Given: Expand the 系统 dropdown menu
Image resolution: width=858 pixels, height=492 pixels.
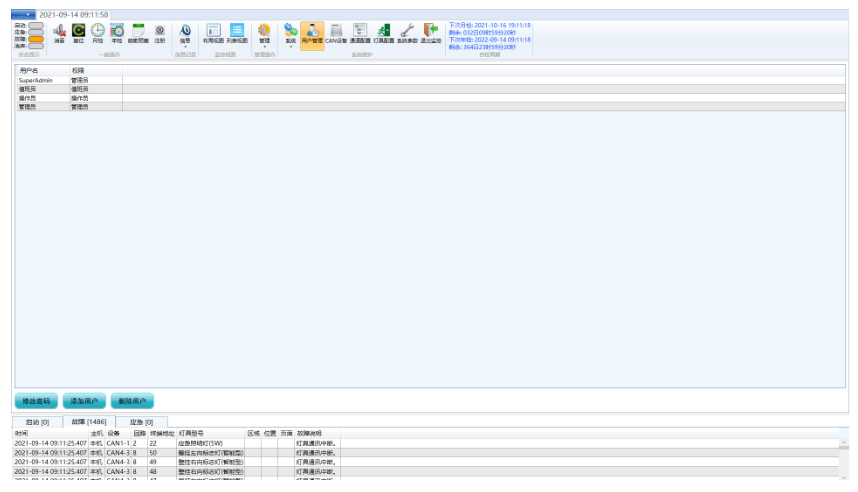Looking at the screenshot, I should coord(290,34).
